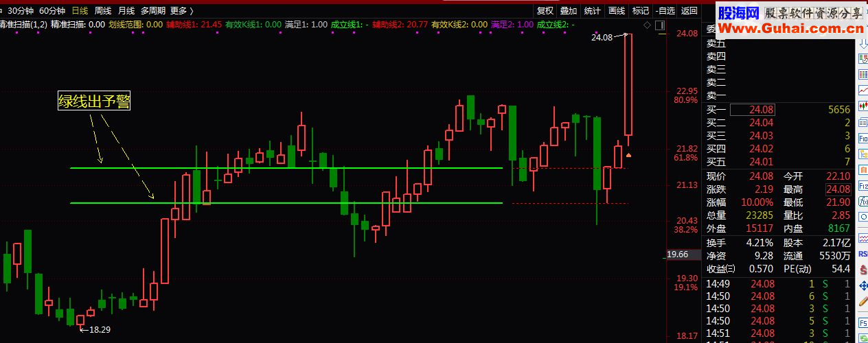Click the 买一 volume 5656
The height and width of the screenshot is (343, 868).
pyautogui.click(x=839, y=110)
